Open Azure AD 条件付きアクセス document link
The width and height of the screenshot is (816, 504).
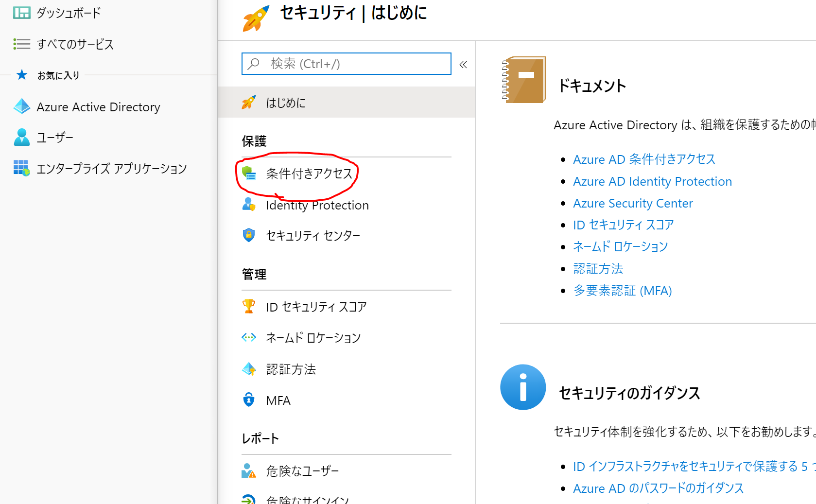[644, 159]
